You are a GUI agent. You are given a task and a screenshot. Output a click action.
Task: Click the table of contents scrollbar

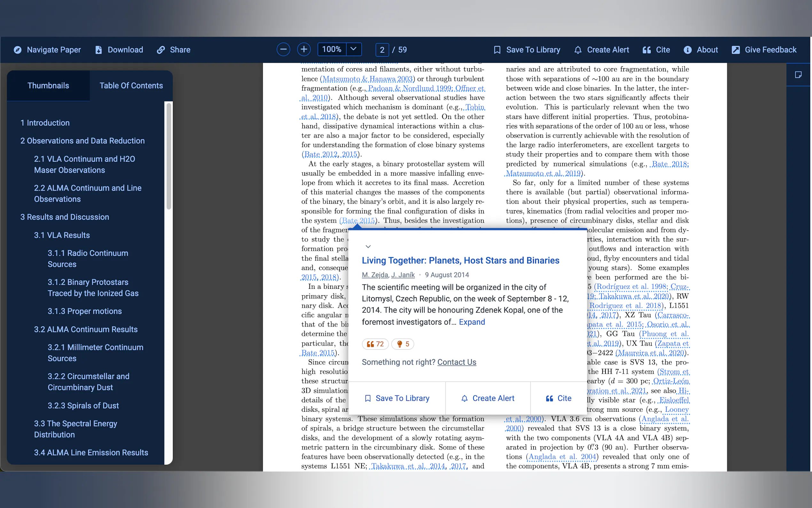tap(168, 156)
